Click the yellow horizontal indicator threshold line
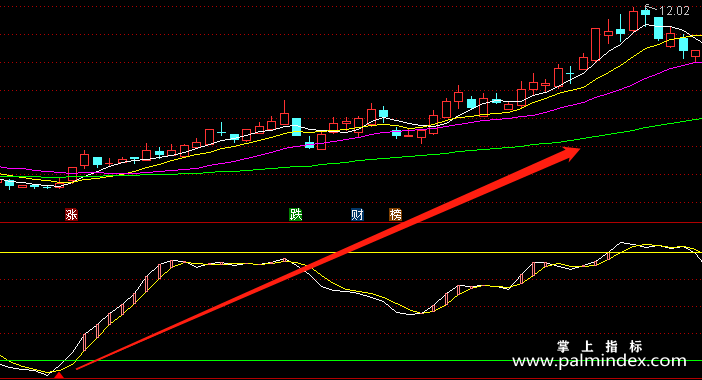 (351, 252)
